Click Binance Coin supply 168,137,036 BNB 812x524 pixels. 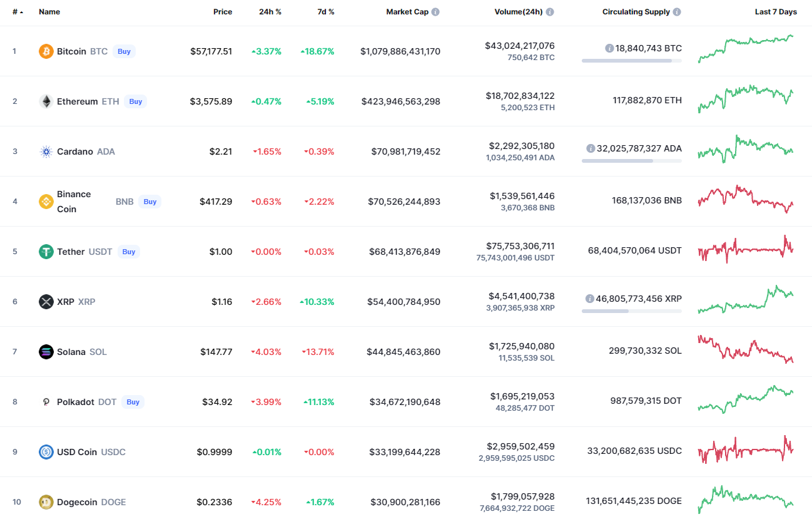647,200
